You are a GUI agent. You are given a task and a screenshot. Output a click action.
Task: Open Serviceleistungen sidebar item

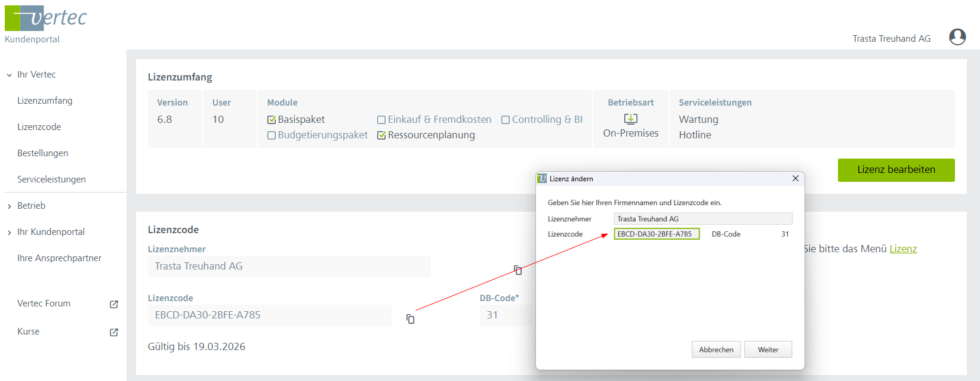coord(51,179)
